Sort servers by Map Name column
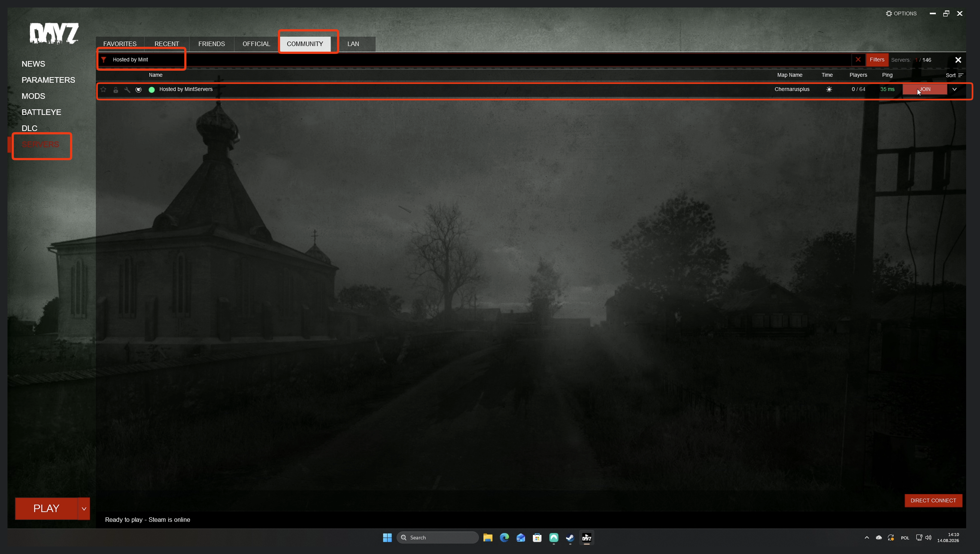 tap(790, 75)
